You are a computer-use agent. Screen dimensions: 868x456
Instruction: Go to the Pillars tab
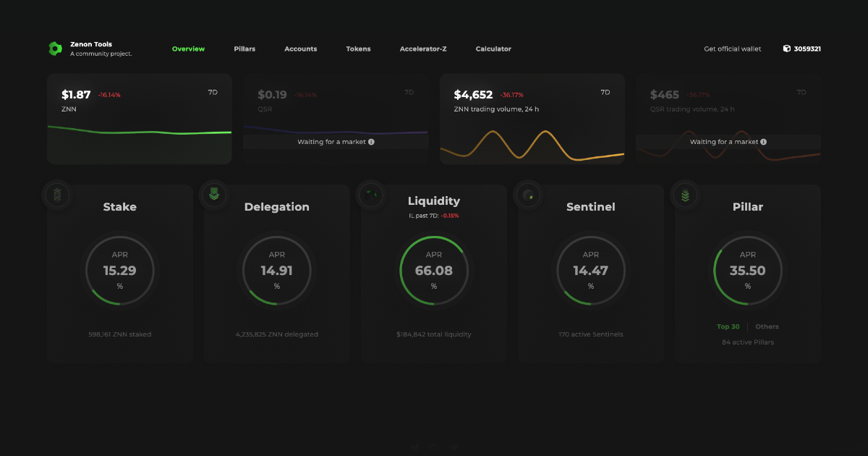[x=244, y=49]
